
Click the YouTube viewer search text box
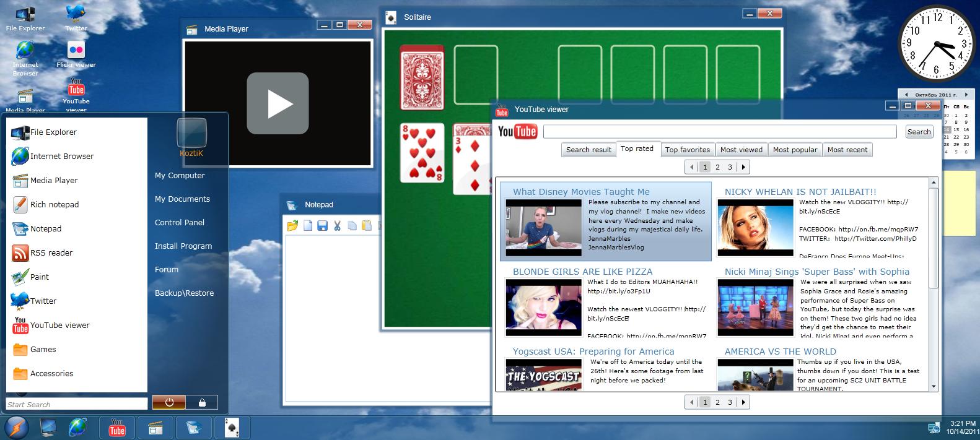(720, 132)
